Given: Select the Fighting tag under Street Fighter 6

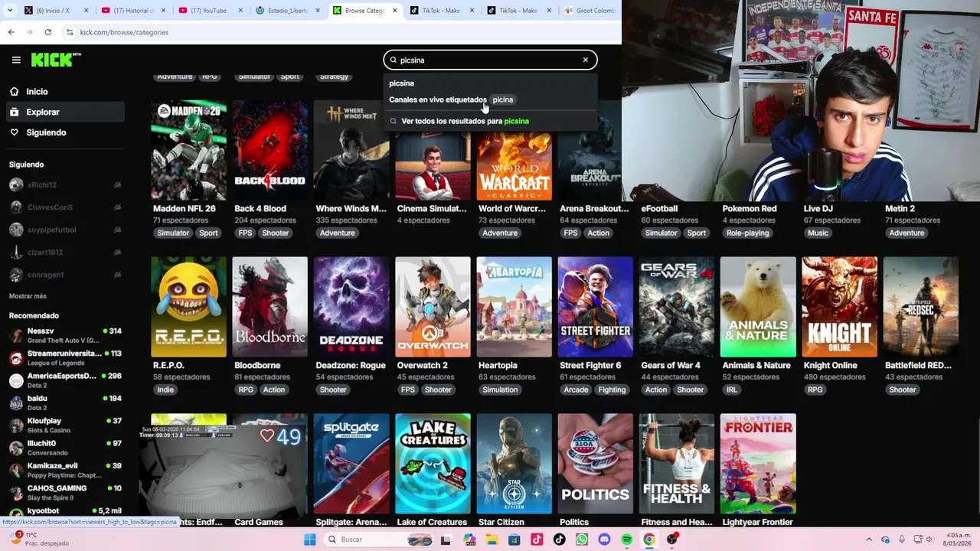Looking at the screenshot, I should (x=612, y=390).
